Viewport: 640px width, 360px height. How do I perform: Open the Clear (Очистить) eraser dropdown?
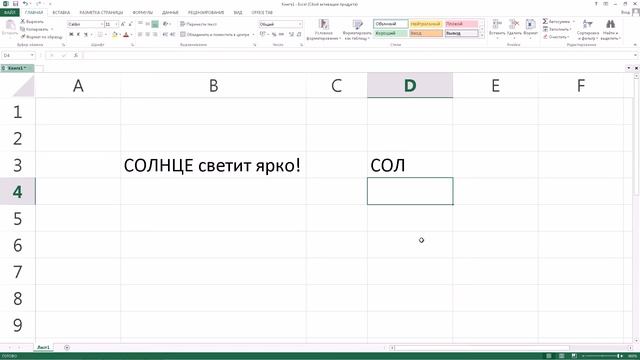pos(556,37)
